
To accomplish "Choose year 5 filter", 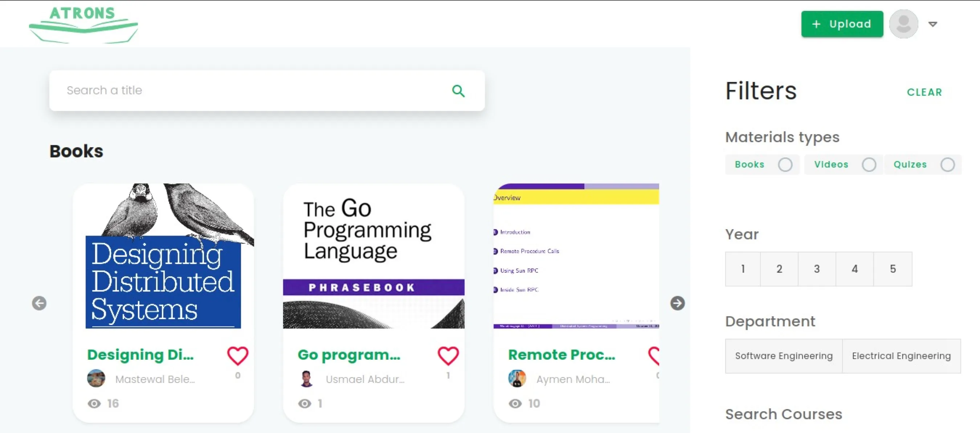I will tap(893, 269).
